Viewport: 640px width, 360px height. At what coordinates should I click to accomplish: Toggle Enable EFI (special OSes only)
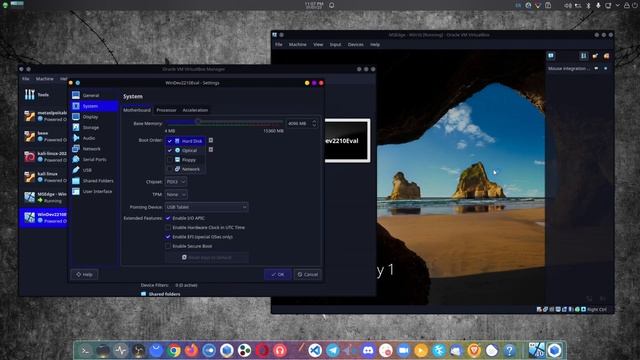[x=168, y=237]
